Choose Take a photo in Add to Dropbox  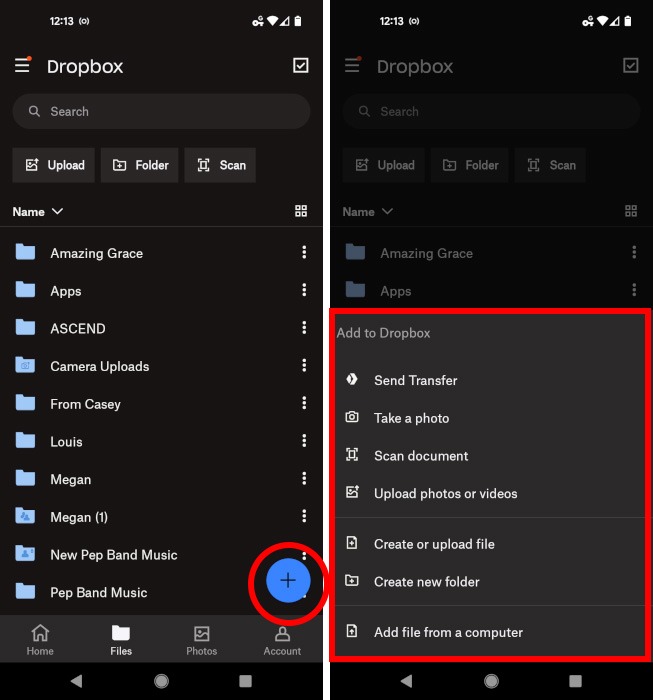coord(490,418)
